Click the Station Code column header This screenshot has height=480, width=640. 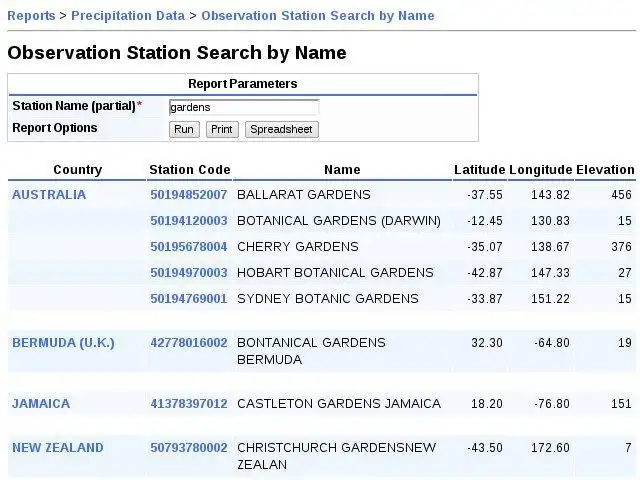[x=190, y=170]
